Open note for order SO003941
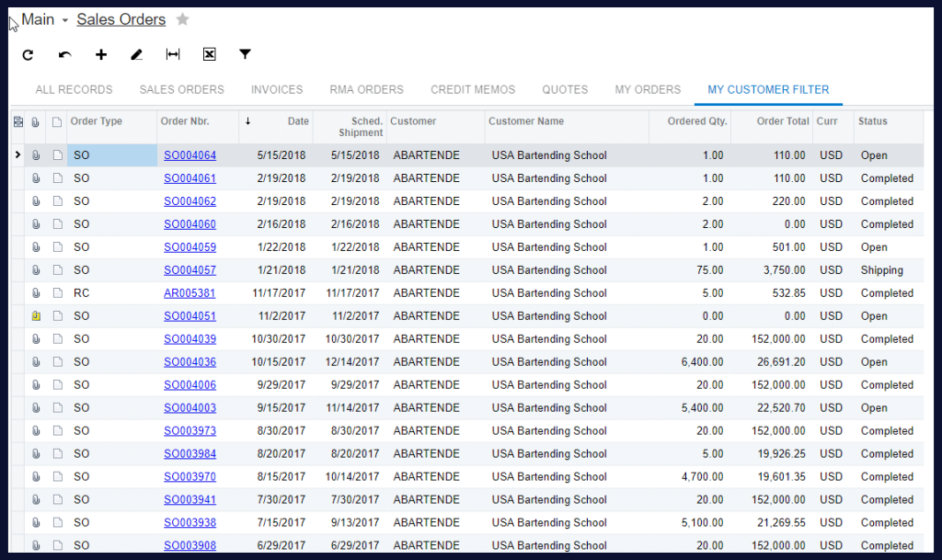 click(x=58, y=499)
